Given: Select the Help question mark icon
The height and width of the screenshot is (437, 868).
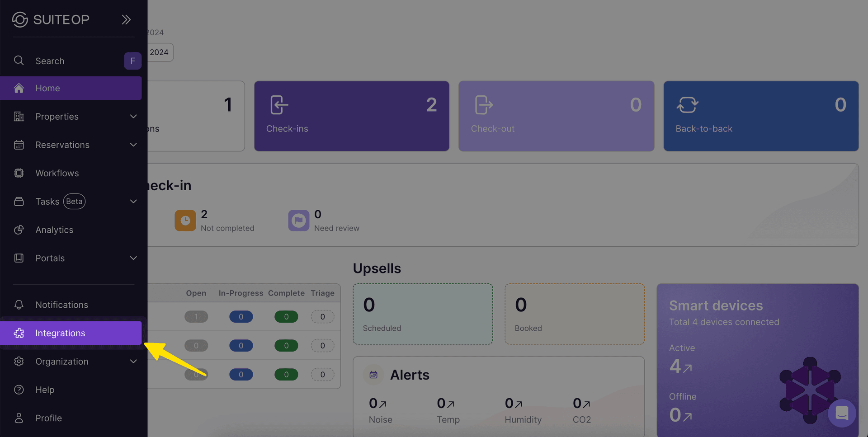Looking at the screenshot, I should (x=19, y=390).
